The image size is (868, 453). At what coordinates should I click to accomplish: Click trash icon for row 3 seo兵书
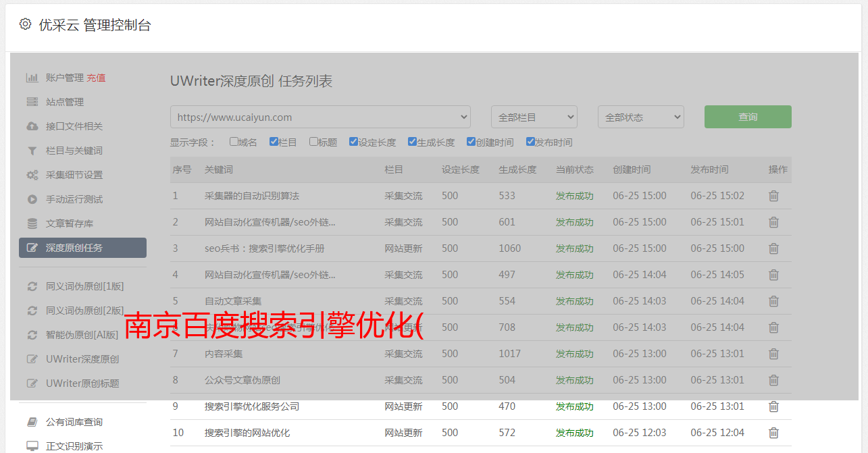click(773, 248)
